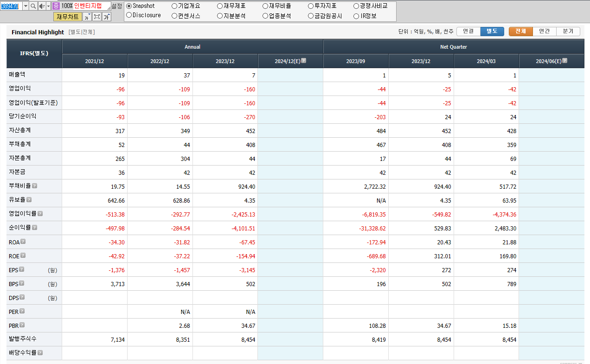
Task: Click help icon beside DPS
Action: click(x=22, y=297)
